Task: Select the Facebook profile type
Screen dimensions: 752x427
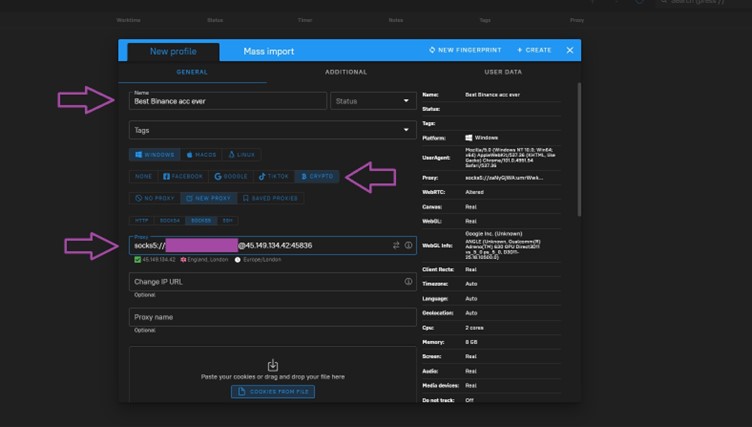Action: tap(183, 176)
